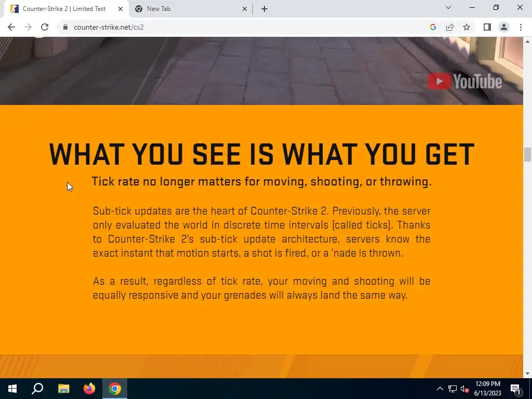
Task: Open network status tray icon
Action: (x=453, y=389)
